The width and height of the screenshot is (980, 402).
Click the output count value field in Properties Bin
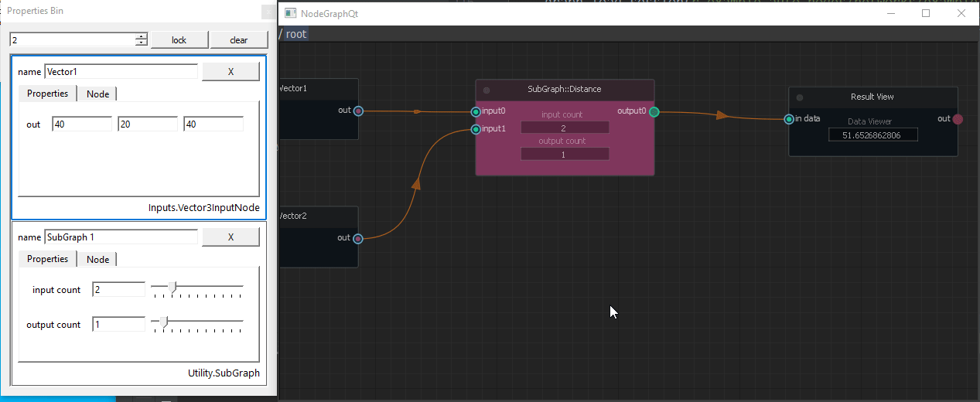[118, 325]
